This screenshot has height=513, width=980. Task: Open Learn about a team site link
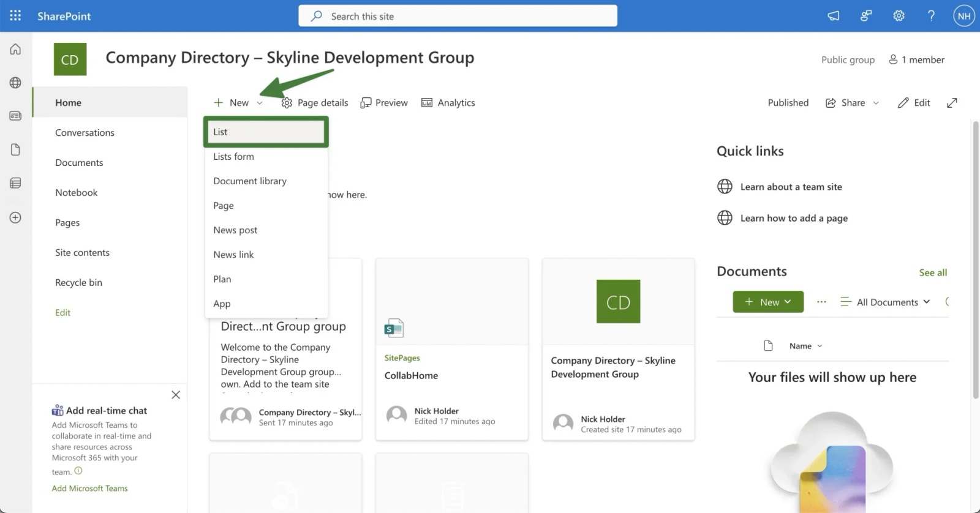(x=791, y=187)
